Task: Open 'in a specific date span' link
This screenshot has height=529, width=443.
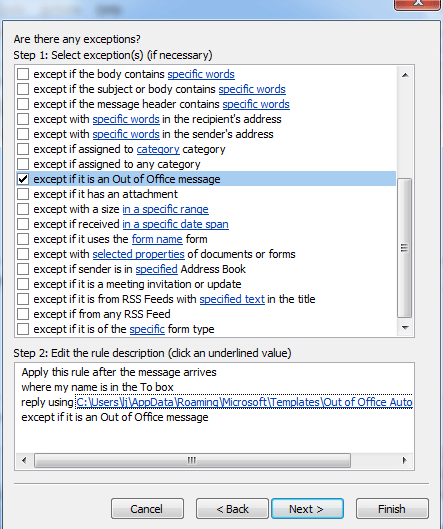Action: pyautogui.click(x=175, y=224)
